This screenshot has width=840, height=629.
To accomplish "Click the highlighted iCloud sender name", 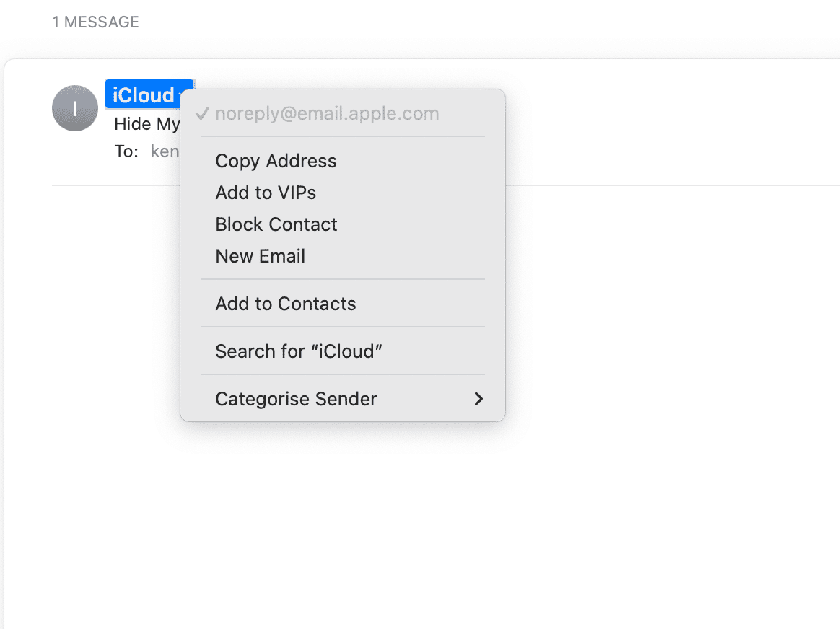I will [x=143, y=95].
